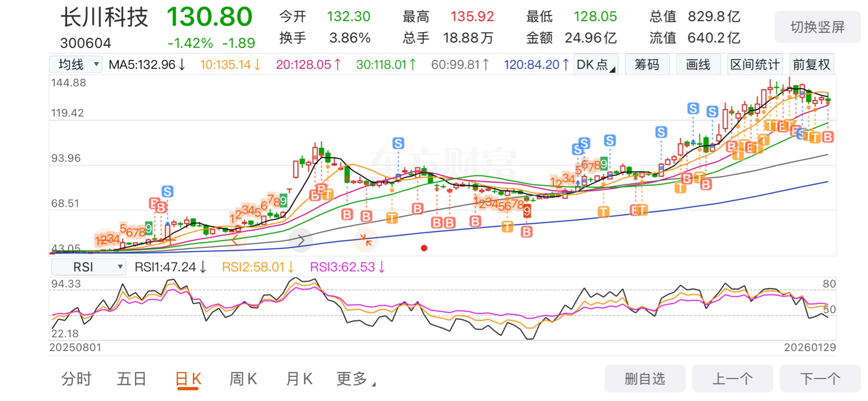Tap the stock name 长川科技
868x401 pixels.
(x=104, y=17)
